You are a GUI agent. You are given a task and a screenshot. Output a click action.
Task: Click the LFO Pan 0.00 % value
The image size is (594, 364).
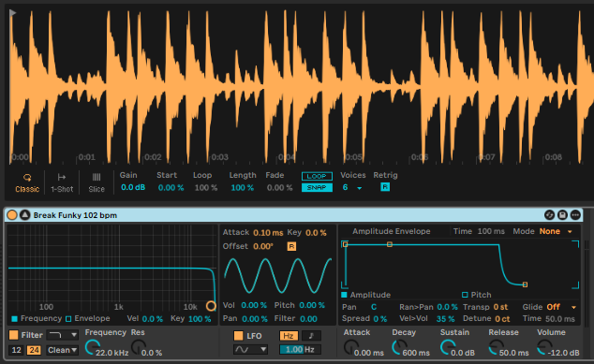[x=255, y=318]
